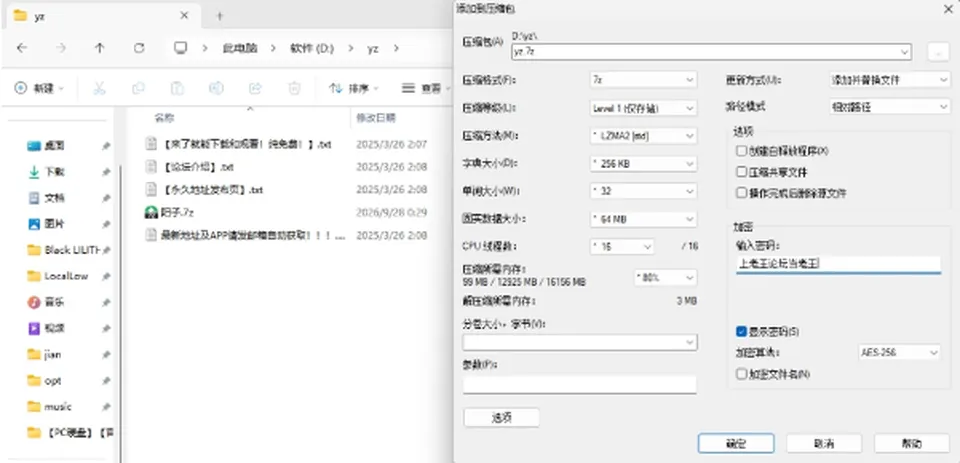
Task: Open 字典大小 256 KB dropdown
Action: [x=643, y=164]
